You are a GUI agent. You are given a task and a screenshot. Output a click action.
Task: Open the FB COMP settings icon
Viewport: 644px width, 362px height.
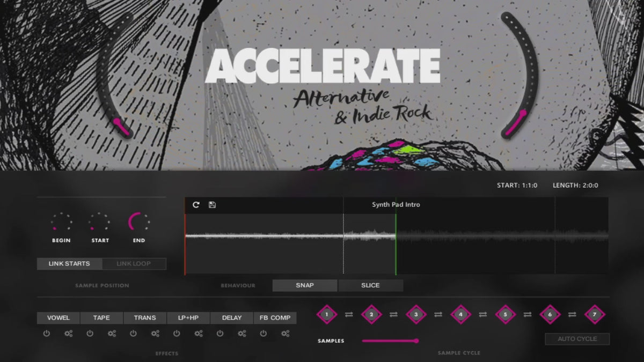pyautogui.click(x=285, y=334)
